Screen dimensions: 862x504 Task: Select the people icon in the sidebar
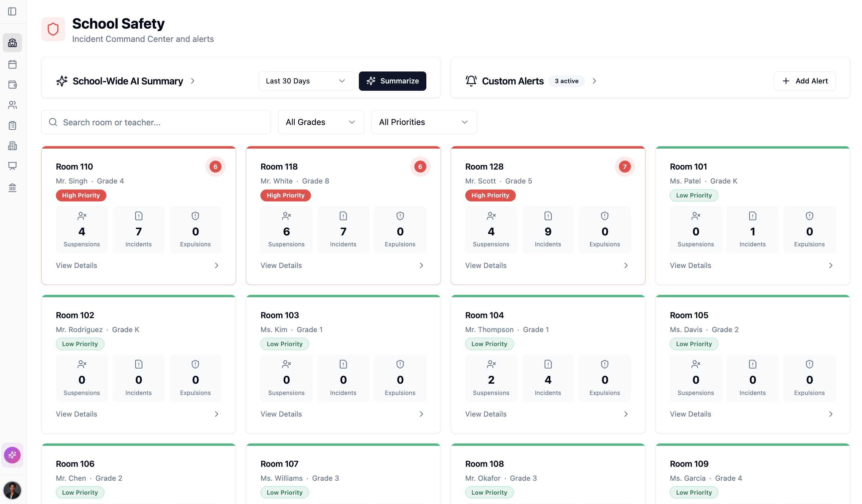(12, 105)
